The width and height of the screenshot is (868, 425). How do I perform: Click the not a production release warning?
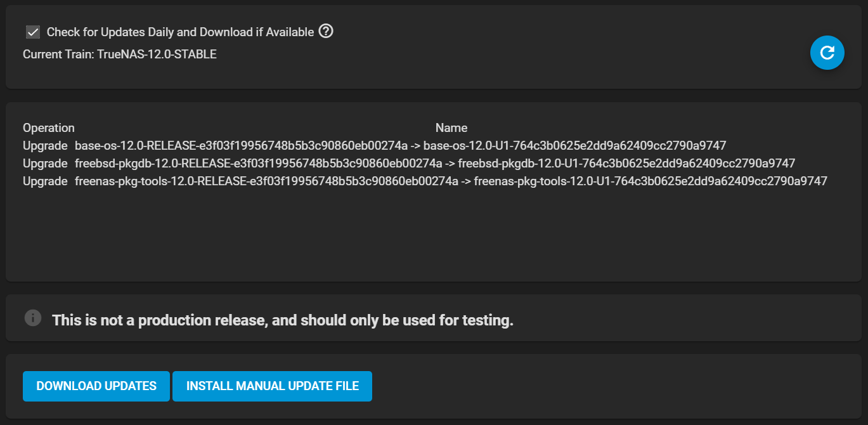coord(283,320)
